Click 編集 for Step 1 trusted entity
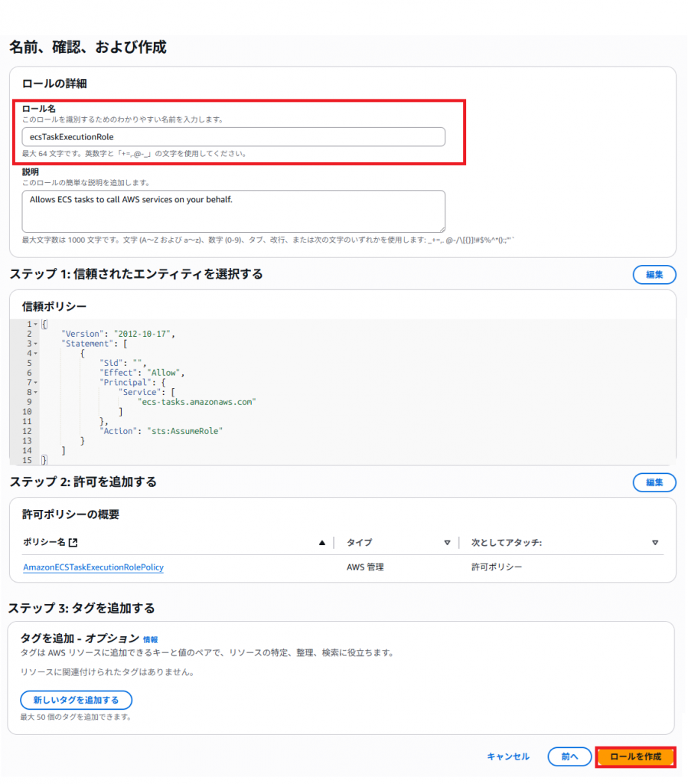The width and height of the screenshot is (688, 784). click(x=654, y=275)
